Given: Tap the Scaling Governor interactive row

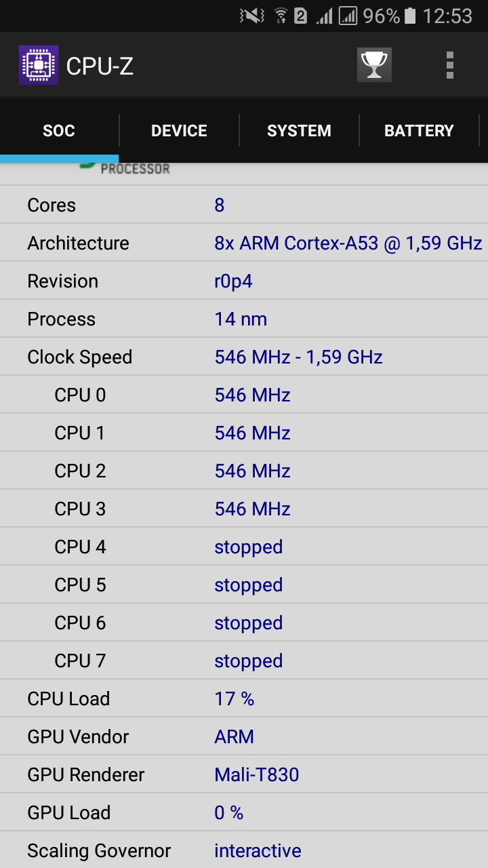Looking at the screenshot, I should point(244,850).
